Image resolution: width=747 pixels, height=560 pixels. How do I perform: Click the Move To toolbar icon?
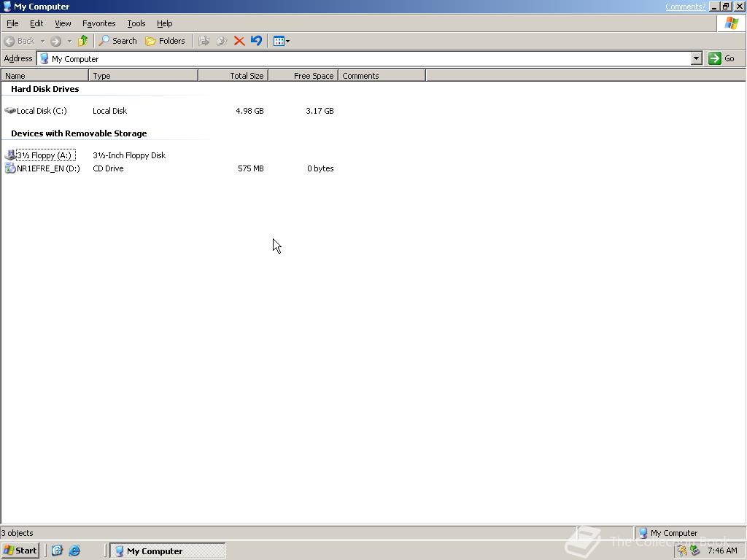pos(204,41)
